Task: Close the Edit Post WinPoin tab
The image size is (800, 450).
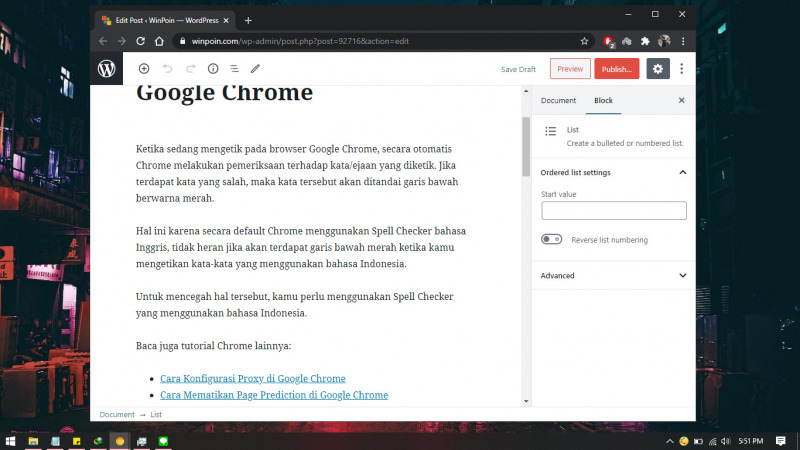Action: 226,20
